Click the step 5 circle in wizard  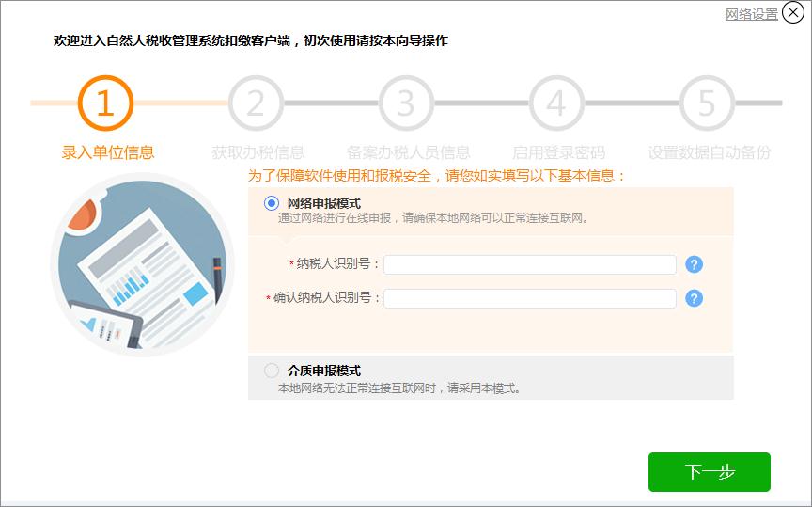click(x=707, y=103)
